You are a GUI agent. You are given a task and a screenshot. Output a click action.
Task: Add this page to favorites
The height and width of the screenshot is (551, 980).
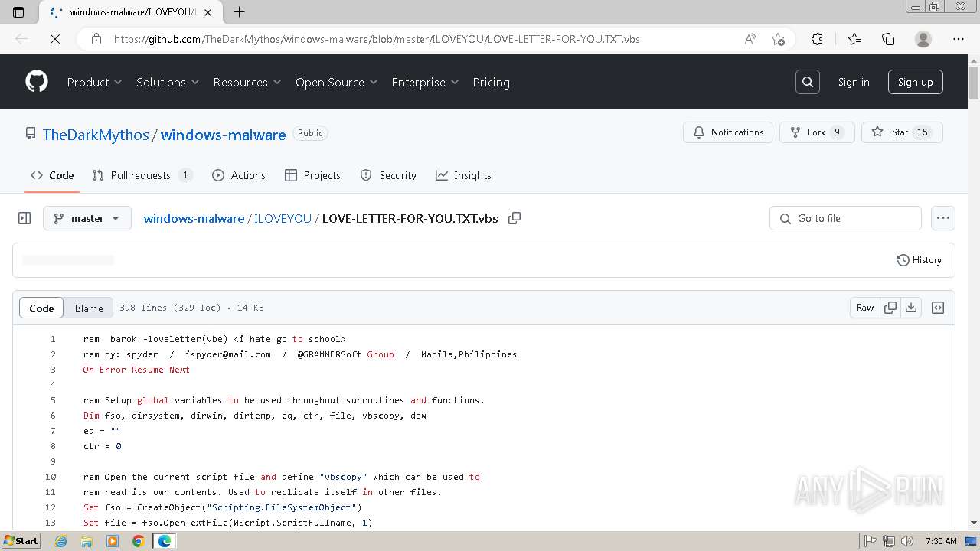coord(778,39)
